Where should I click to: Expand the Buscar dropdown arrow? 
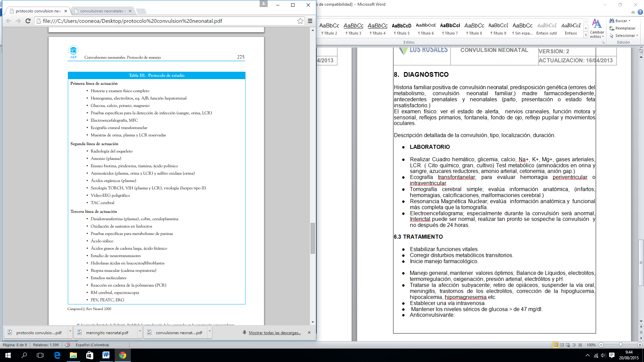pyautogui.click(x=629, y=21)
